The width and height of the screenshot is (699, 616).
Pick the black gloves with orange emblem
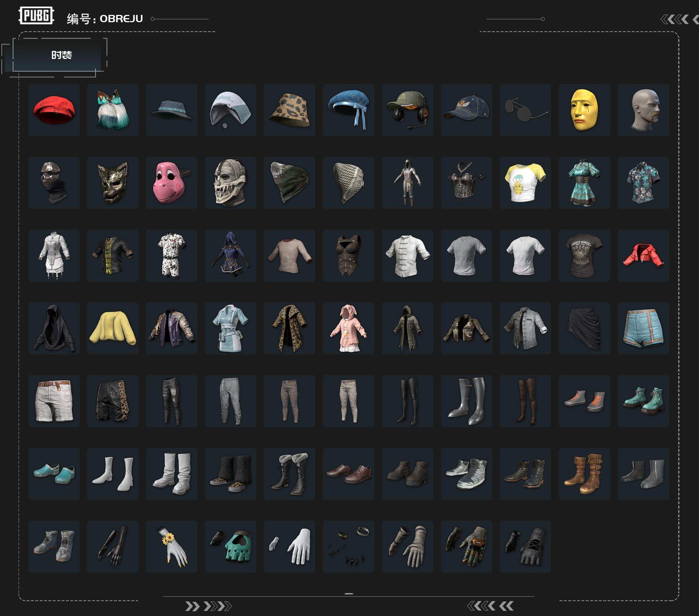click(x=466, y=547)
